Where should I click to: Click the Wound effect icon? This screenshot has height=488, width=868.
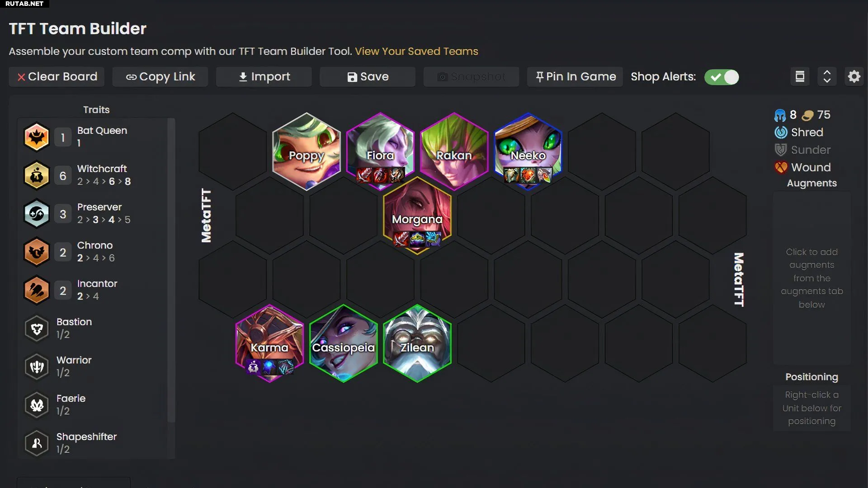[x=781, y=167]
